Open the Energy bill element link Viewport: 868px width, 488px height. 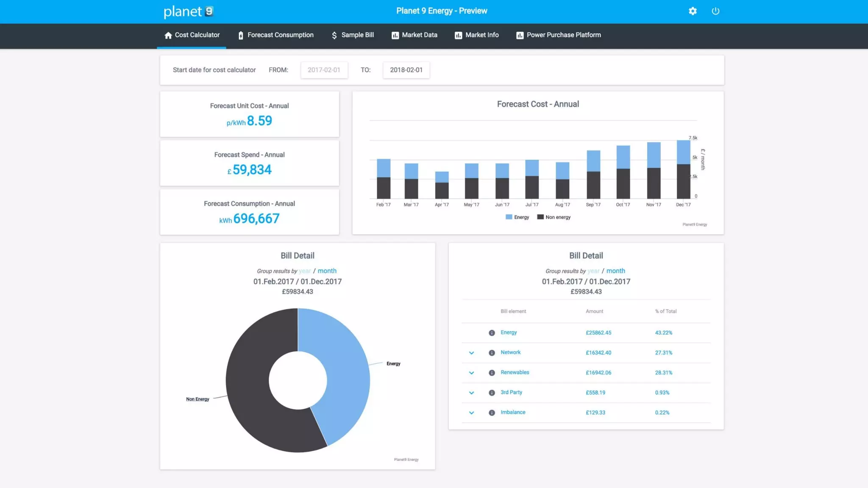coord(509,333)
